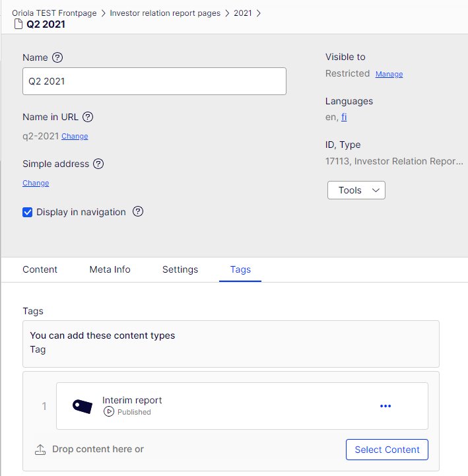Open help icon for Simple address

coord(98,164)
